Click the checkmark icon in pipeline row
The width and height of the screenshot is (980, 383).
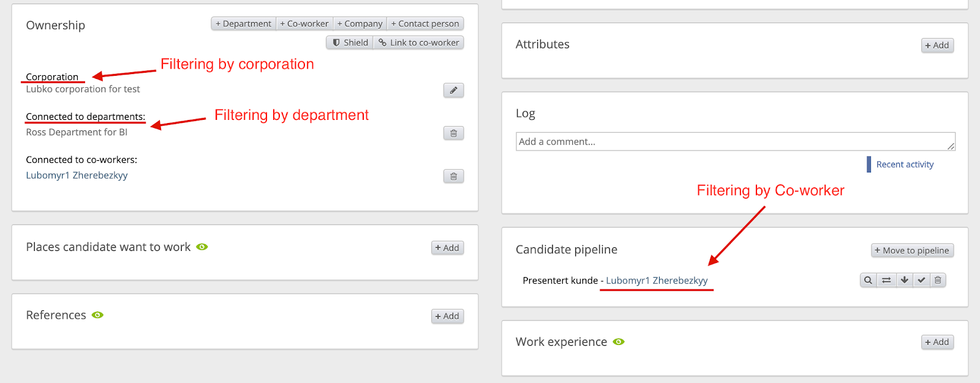pos(921,280)
